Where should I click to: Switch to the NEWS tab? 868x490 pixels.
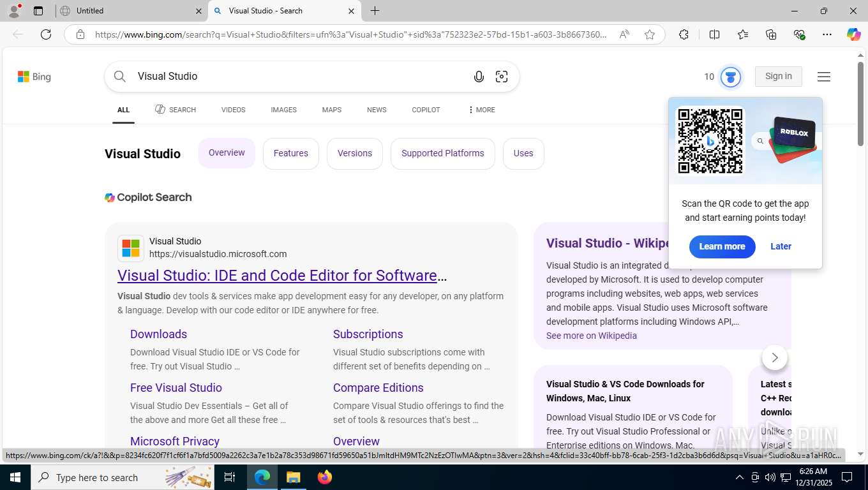pyautogui.click(x=377, y=110)
